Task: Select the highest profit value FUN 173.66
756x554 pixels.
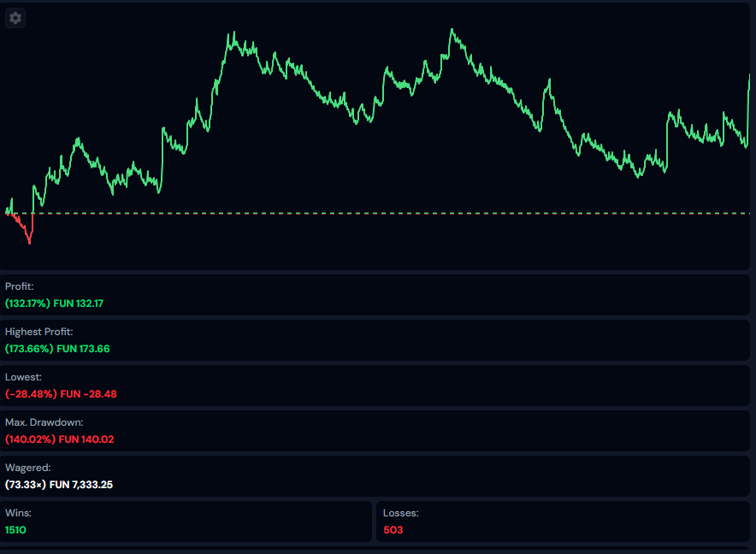Action: coord(84,349)
